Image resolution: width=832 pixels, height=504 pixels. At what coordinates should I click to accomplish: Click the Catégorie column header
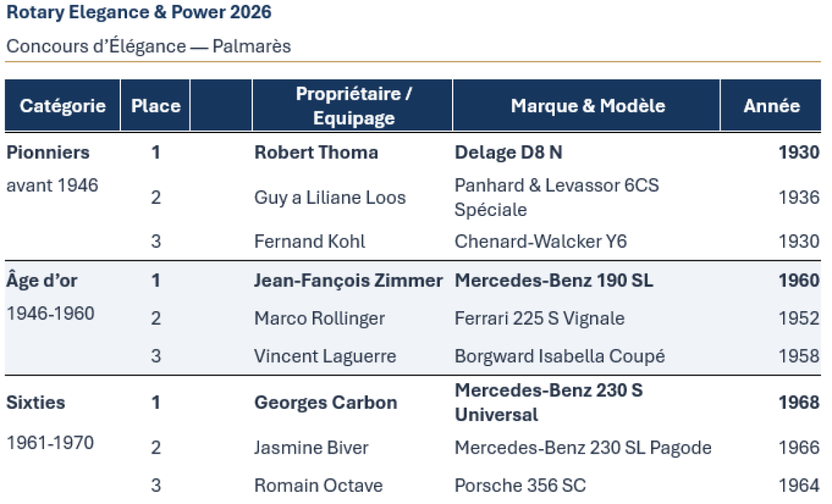coord(63,106)
